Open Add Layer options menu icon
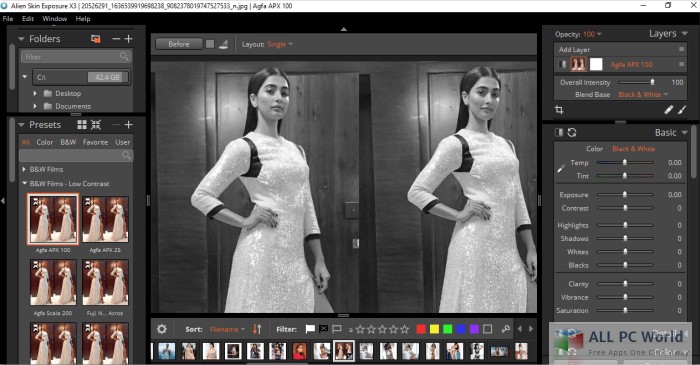Screen dimensions: 700x365 click(x=681, y=49)
